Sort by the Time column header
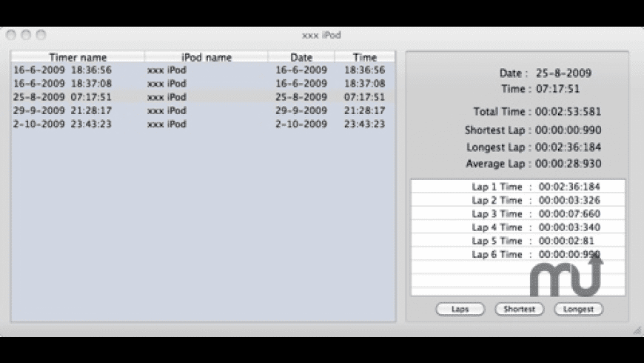 365,57
